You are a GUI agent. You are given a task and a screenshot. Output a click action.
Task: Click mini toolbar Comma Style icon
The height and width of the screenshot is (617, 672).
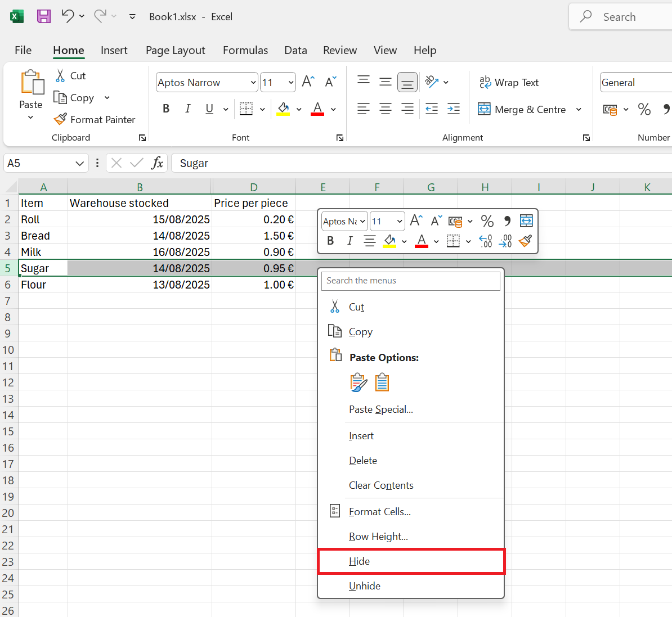(507, 221)
